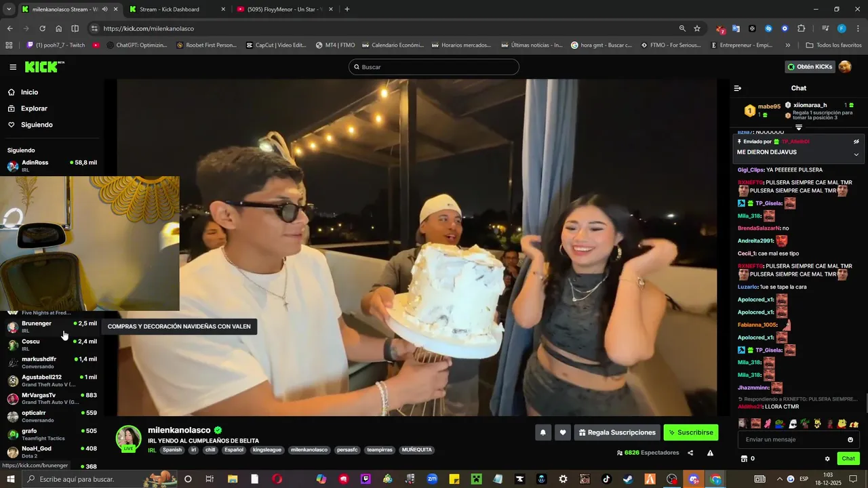Open the tab search dropdown

coord(9,9)
